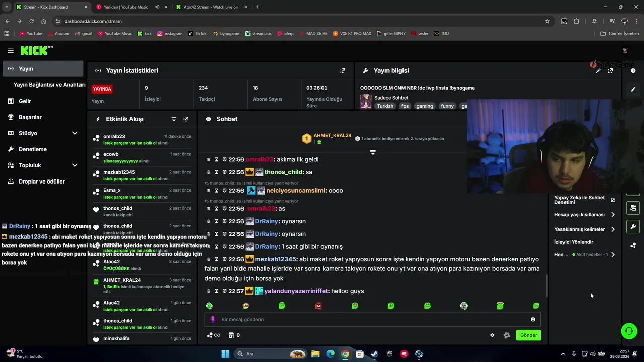Open İzleyici Yönlendir option
Screen dimensions: 644x362
pos(574,242)
